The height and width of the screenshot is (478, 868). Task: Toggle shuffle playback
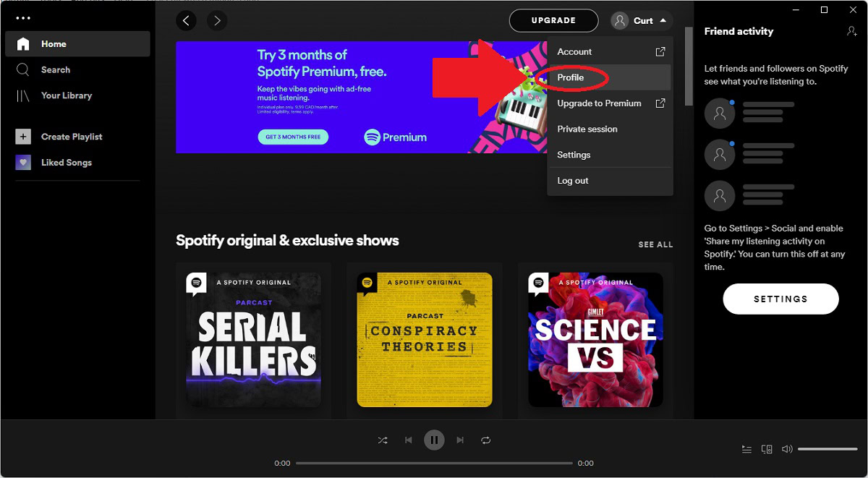pos(383,440)
